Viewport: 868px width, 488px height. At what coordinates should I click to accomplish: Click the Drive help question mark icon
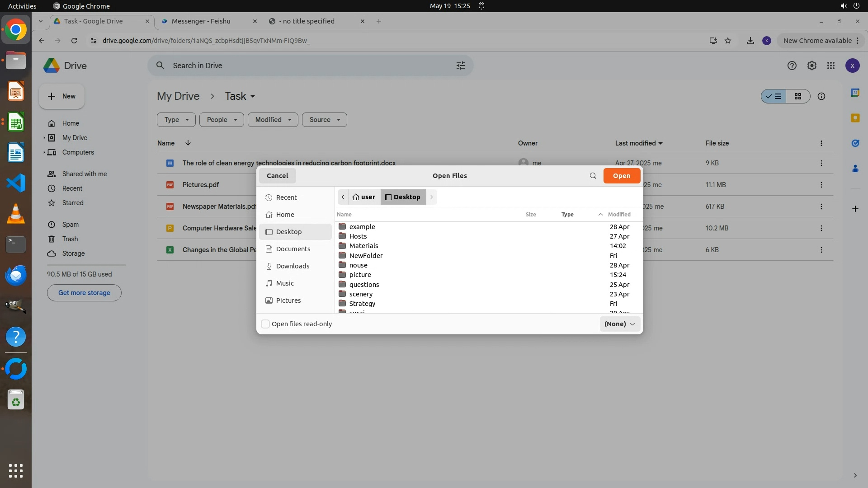[x=792, y=66]
